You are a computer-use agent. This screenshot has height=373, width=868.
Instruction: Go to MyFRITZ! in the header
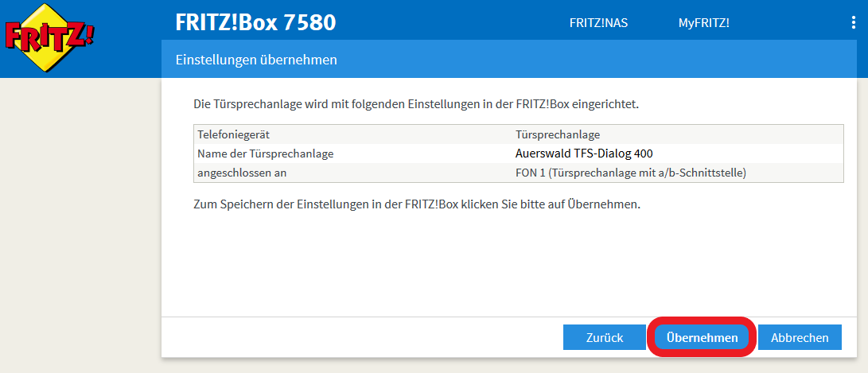(x=703, y=23)
